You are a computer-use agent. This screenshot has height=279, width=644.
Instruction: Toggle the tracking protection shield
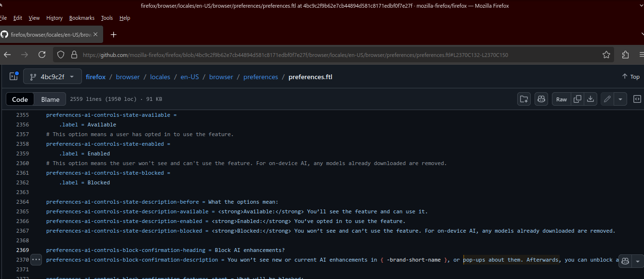(60, 55)
